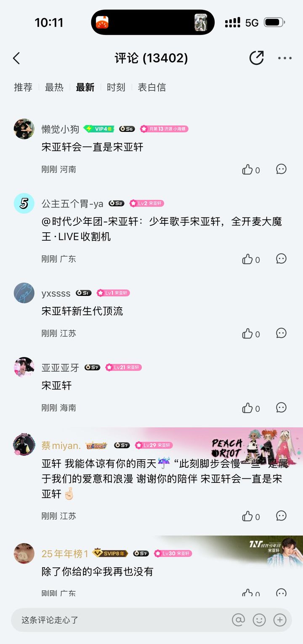Focus the 这条评论走心了 comment input field

[x=122, y=620]
